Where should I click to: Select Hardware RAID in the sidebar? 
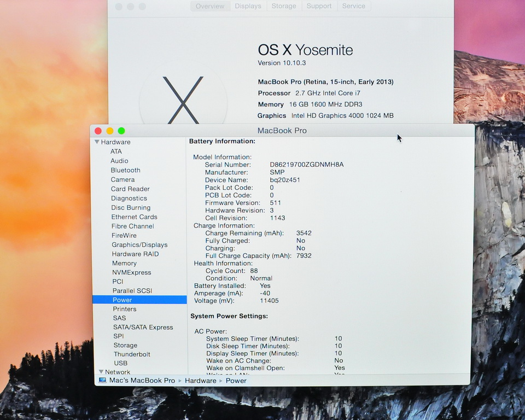pyautogui.click(x=135, y=254)
